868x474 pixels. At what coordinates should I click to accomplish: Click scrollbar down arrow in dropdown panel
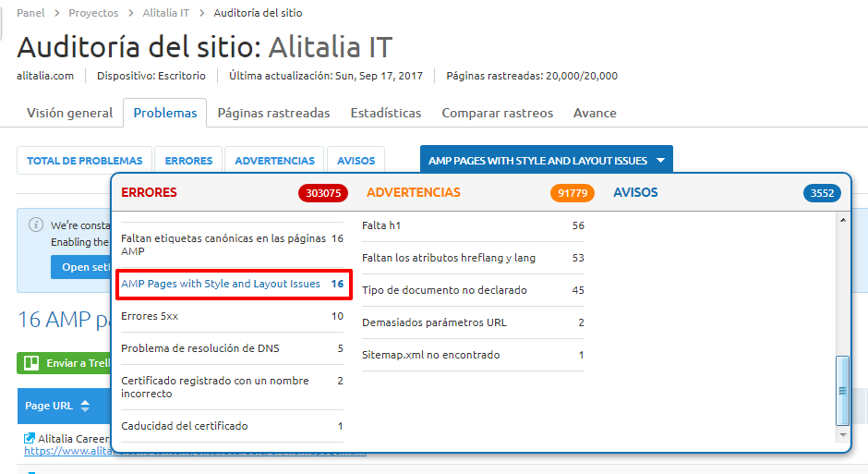pyautogui.click(x=842, y=434)
